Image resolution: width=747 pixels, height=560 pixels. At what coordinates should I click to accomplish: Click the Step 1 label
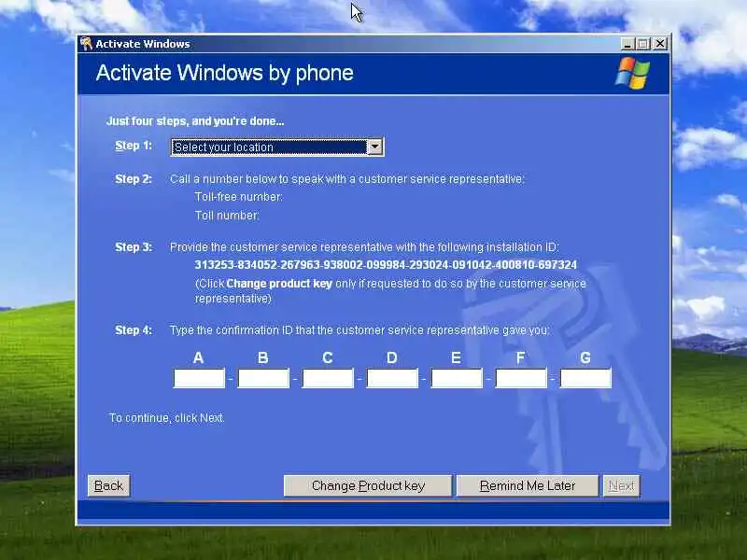tap(134, 146)
